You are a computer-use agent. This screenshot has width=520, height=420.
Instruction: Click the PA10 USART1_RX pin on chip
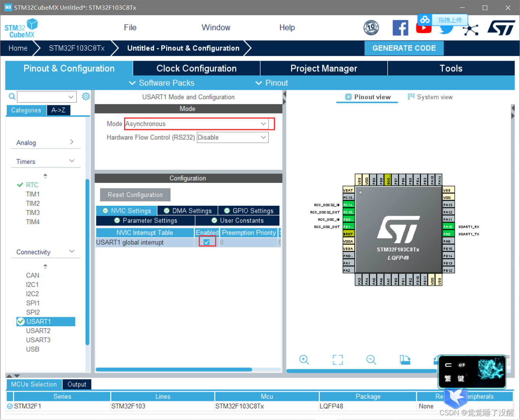point(448,227)
